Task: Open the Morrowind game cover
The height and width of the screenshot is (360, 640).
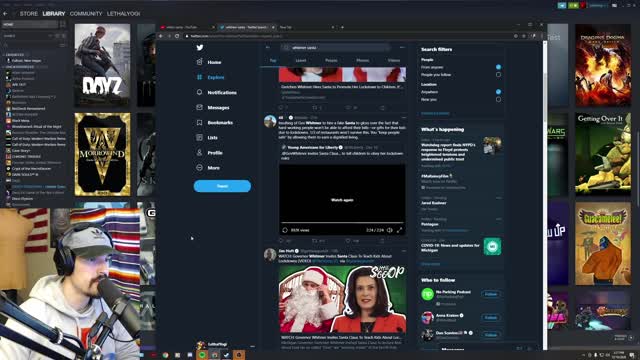Action: tap(102, 155)
